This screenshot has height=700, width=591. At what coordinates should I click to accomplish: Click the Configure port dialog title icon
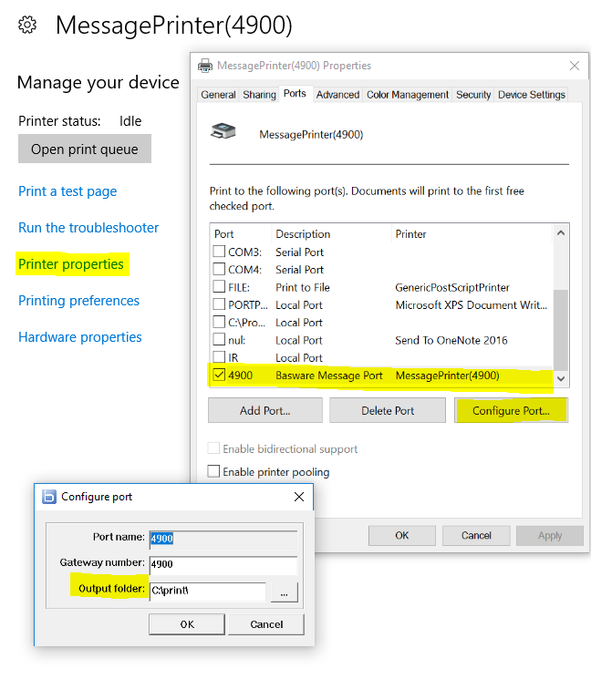point(49,497)
